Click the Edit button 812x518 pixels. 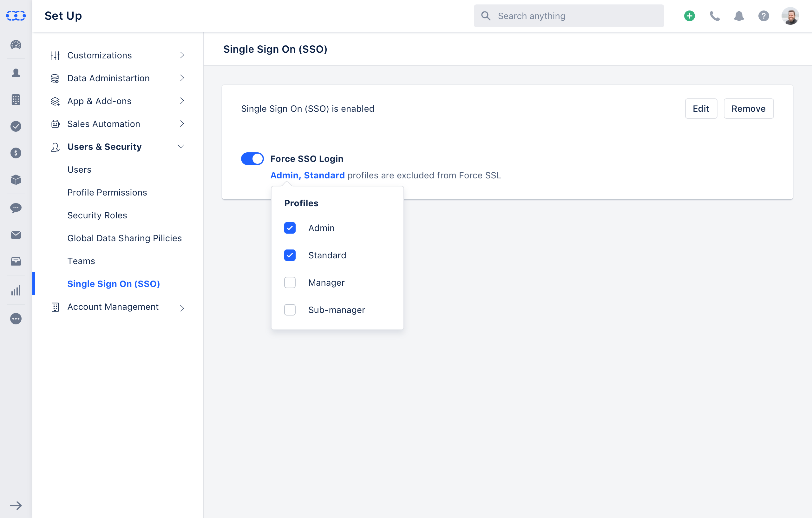[x=701, y=109]
